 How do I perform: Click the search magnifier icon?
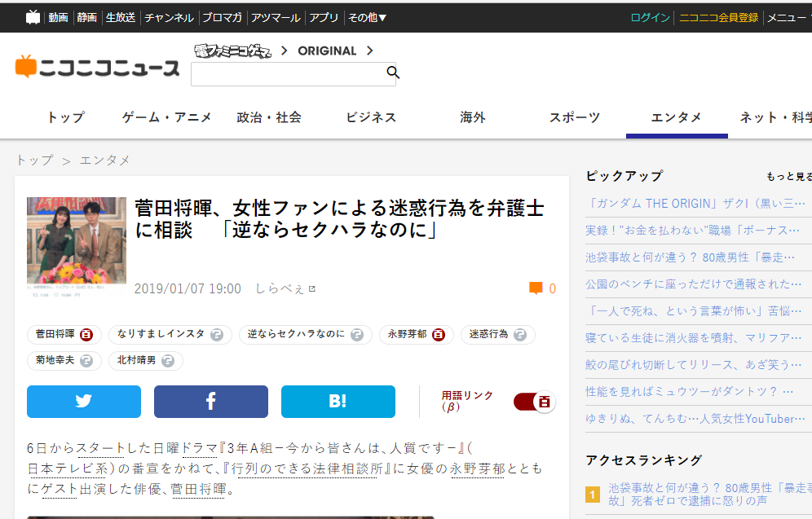click(392, 73)
